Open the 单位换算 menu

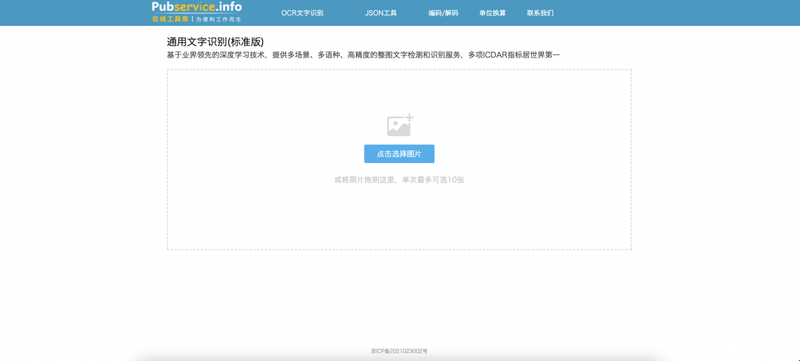coord(492,13)
